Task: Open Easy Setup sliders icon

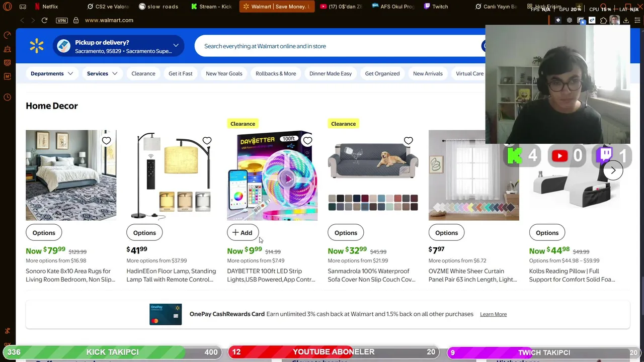Action: (x=637, y=20)
